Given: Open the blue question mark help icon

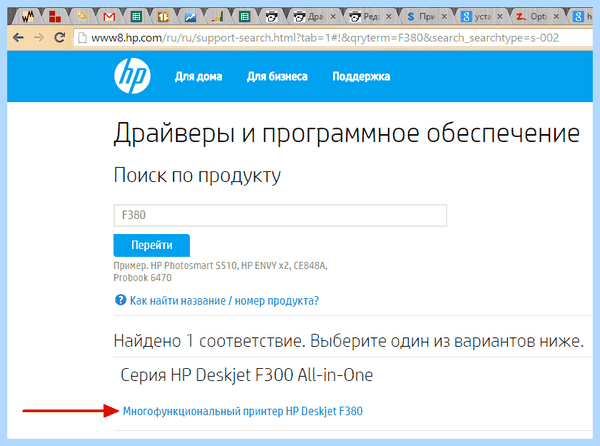Looking at the screenshot, I should 121,300.
